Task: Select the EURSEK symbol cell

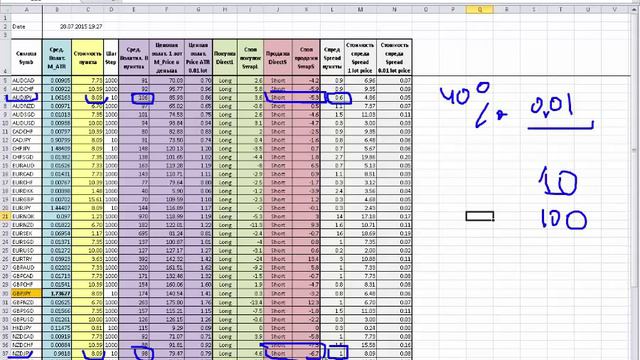Action: pyautogui.click(x=27, y=233)
